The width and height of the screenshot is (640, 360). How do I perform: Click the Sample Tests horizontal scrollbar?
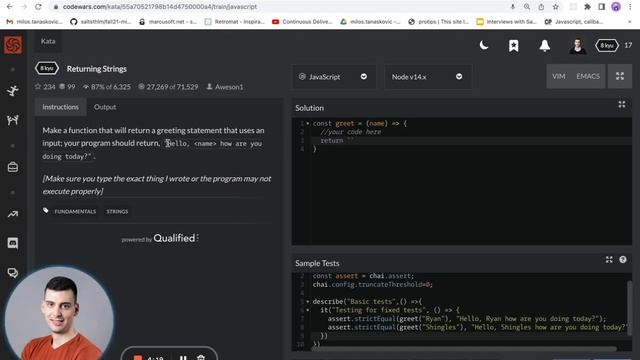(465, 349)
